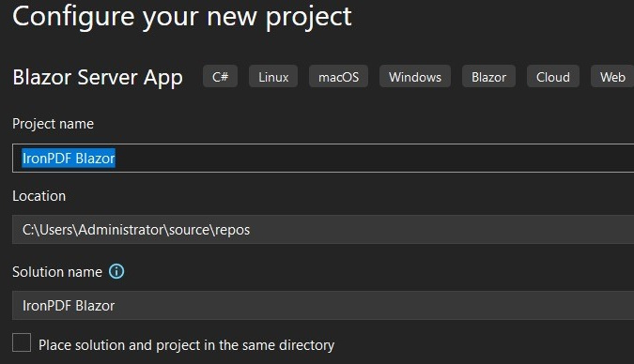
Task: Click the Linux tag
Action: [273, 76]
